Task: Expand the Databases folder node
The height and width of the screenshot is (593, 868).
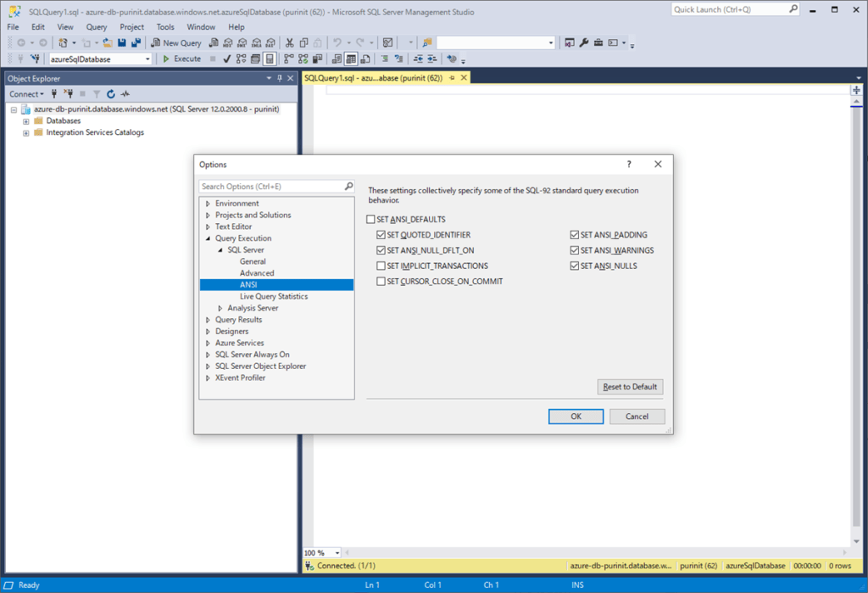Action: (26, 121)
